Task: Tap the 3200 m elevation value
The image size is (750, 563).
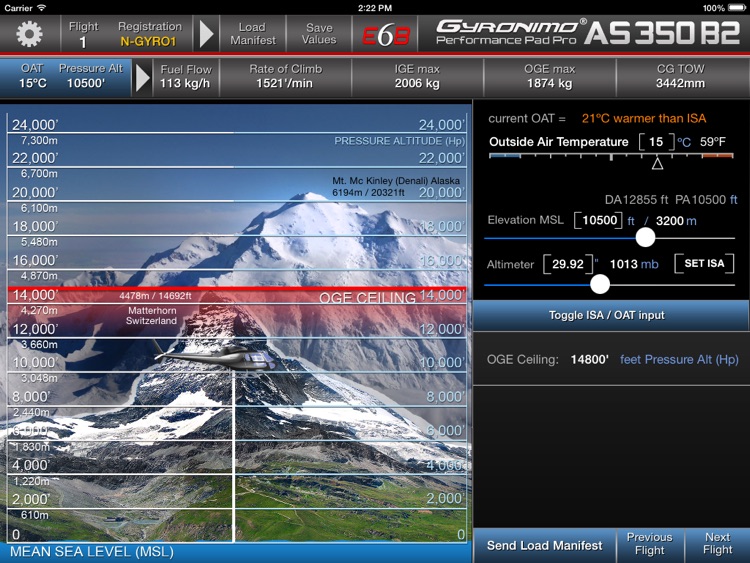Action: [676, 221]
